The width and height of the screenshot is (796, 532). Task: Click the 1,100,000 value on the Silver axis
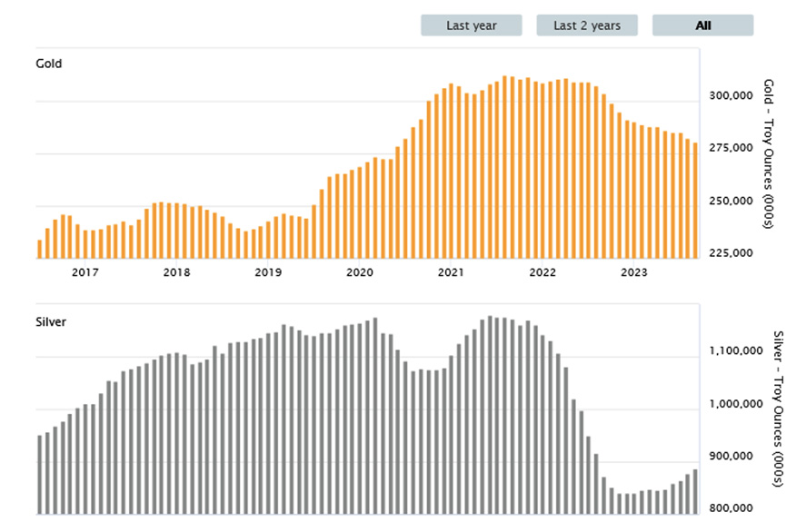734,351
